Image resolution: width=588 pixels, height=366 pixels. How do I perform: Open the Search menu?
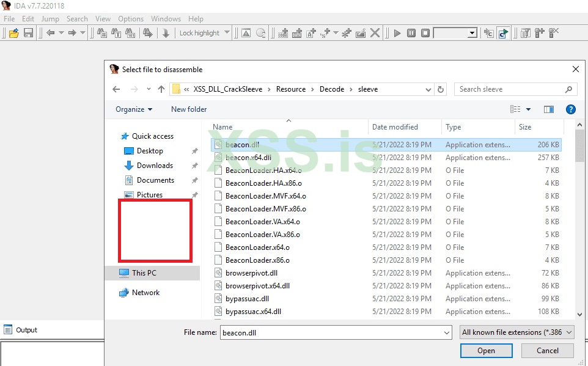[77, 19]
